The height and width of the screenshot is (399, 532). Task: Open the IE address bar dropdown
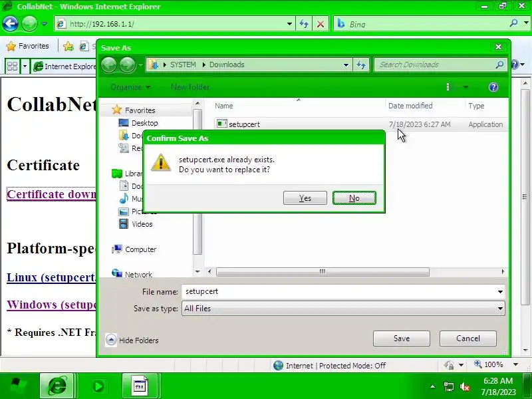(289, 24)
